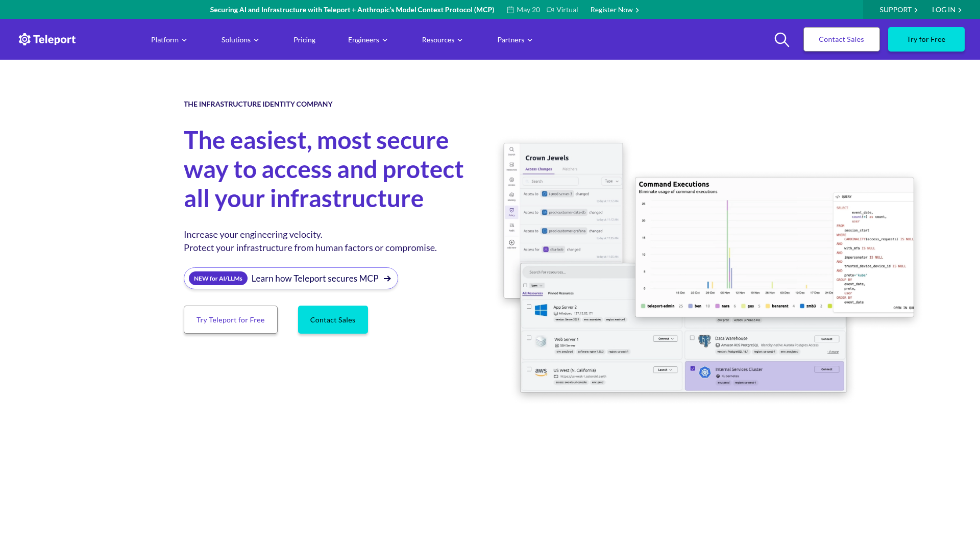The image size is (980, 551).
Task: Click Try Teleport for Free button
Action: pos(231,320)
